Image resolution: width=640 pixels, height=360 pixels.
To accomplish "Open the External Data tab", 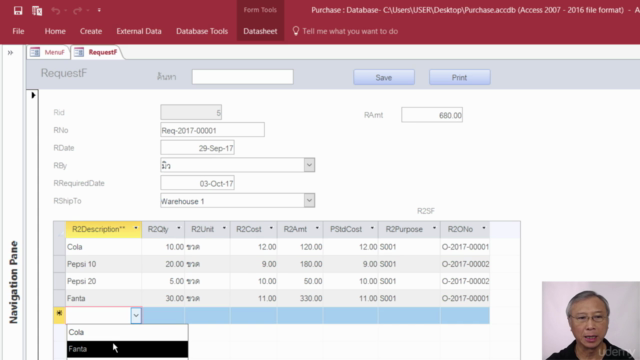I will point(139,31).
